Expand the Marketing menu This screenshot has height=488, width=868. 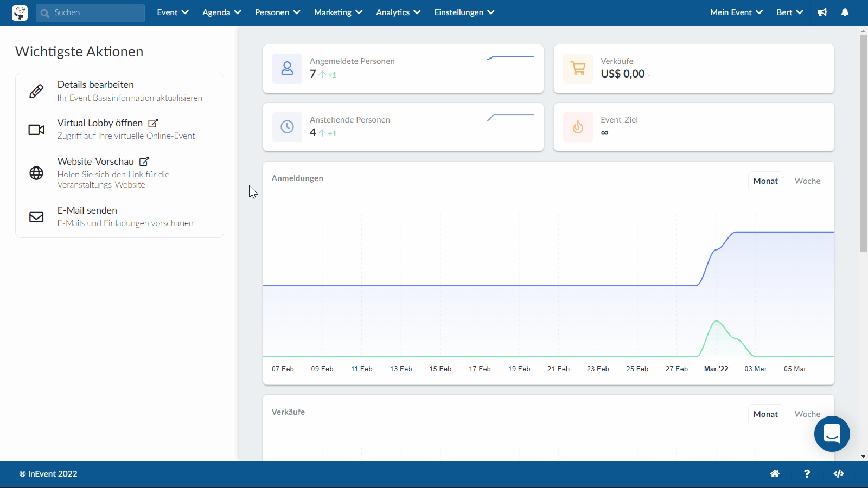[338, 12]
